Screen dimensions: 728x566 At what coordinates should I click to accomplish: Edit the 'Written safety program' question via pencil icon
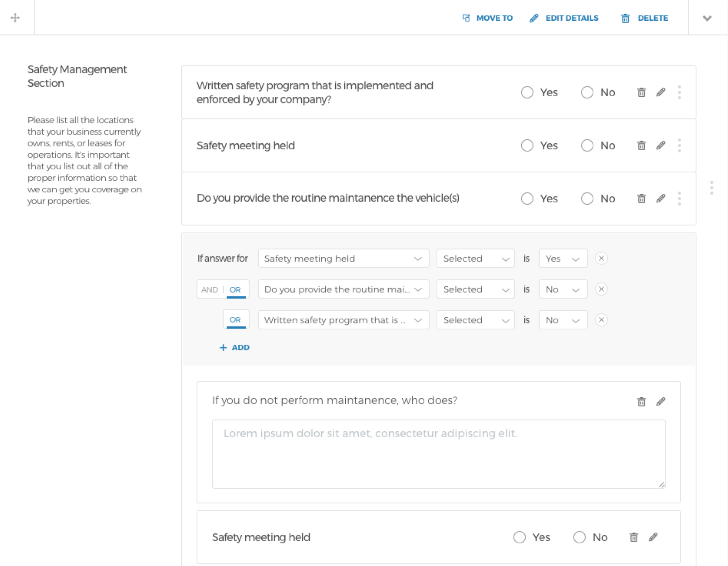pyautogui.click(x=661, y=93)
